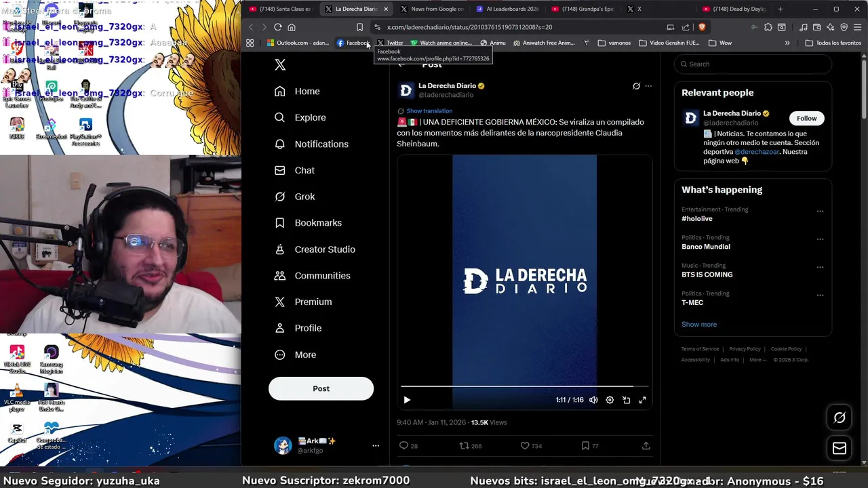The height and width of the screenshot is (488, 868).
Task: Click the browser address bar URL
Action: tap(469, 27)
